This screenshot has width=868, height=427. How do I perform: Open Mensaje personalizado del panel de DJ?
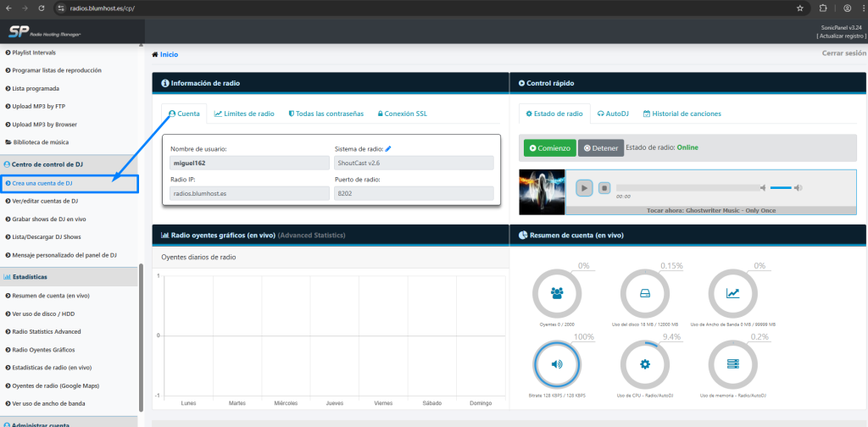click(x=64, y=255)
